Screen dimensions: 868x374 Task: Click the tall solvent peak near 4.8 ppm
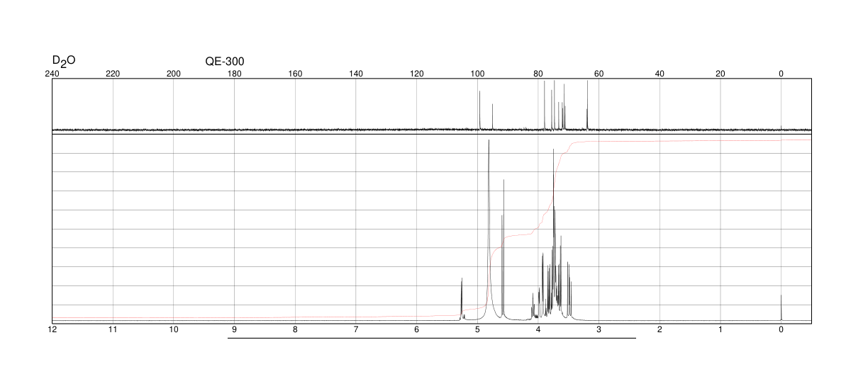coord(489,230)
